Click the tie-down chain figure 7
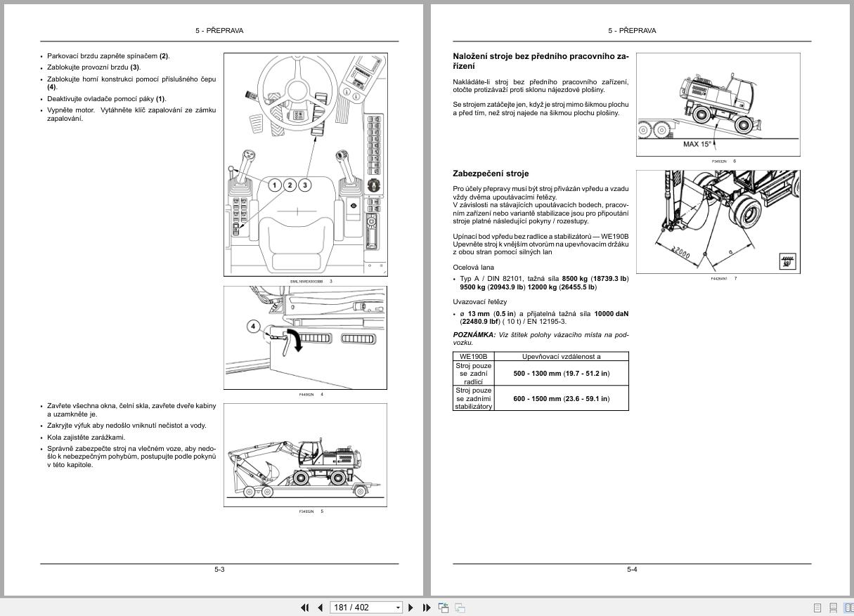The height and width of the screenshot is (616, 854). click(x=718, y=222)
